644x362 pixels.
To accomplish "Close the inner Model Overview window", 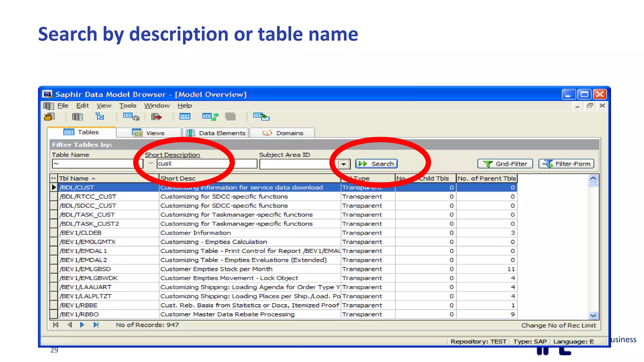I will [602, 106].
